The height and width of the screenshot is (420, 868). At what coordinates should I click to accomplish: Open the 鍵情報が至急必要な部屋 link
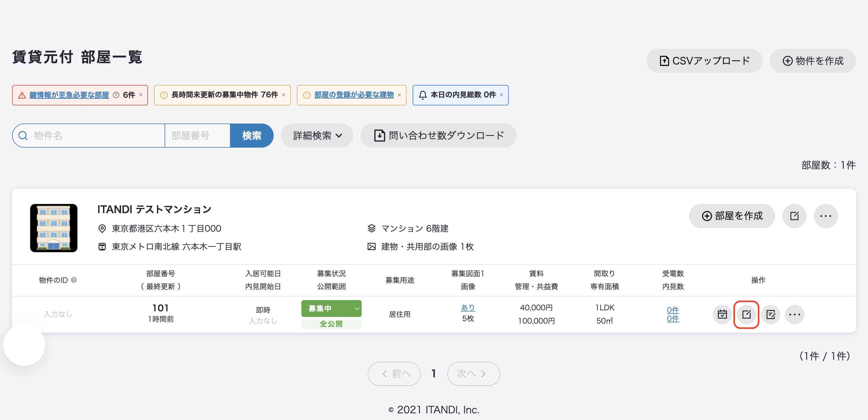pos(69,95)
